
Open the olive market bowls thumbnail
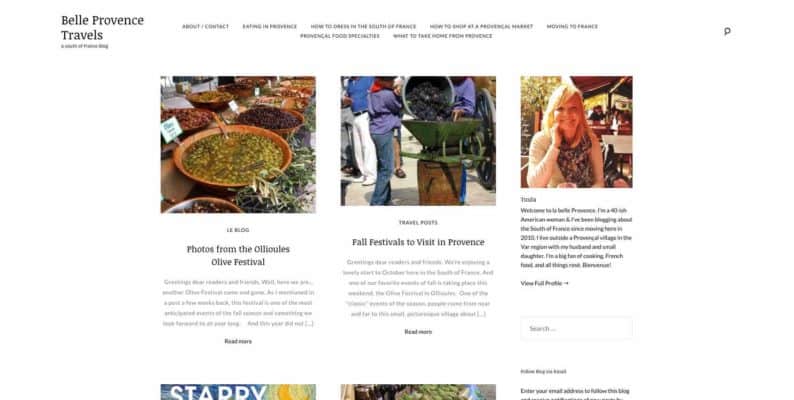(x=238, y=144)
